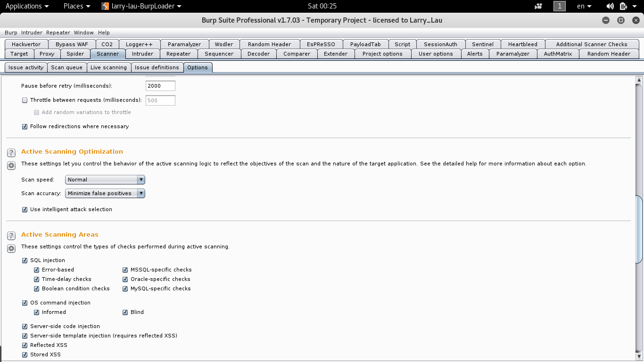This screenshot has height=362, width=644.
Task: Open Additional Scanner Checks tab
Action: [592, 44]
